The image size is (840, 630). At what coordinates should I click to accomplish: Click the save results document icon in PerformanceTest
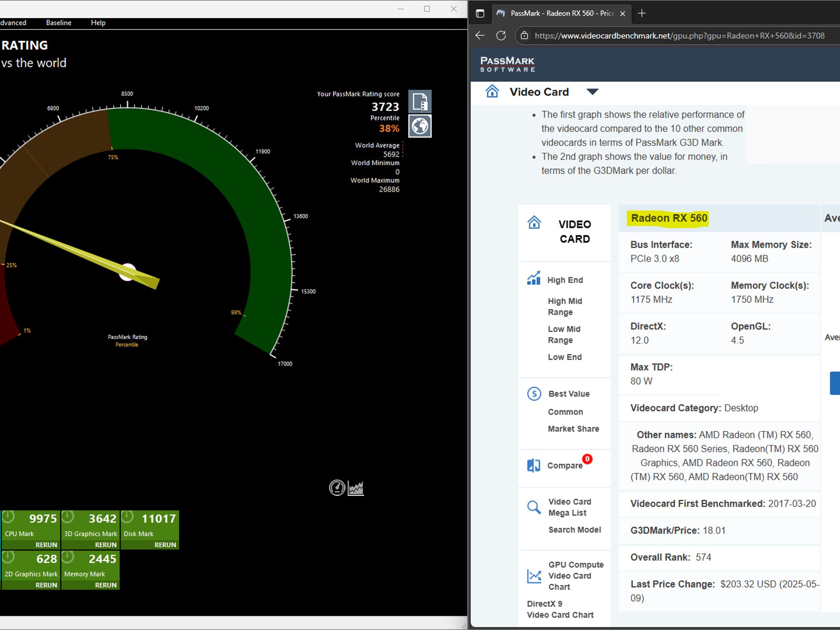tap(420, 101)
